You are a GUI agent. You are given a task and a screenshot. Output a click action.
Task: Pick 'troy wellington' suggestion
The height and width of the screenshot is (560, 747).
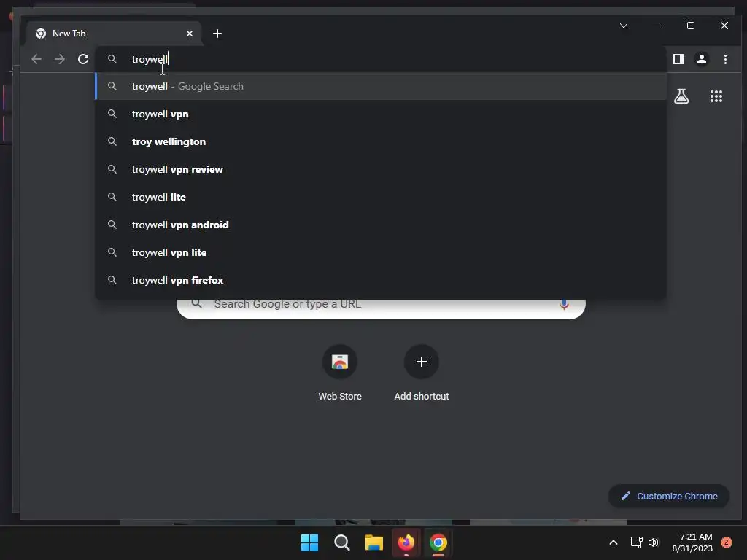(381, 142)
